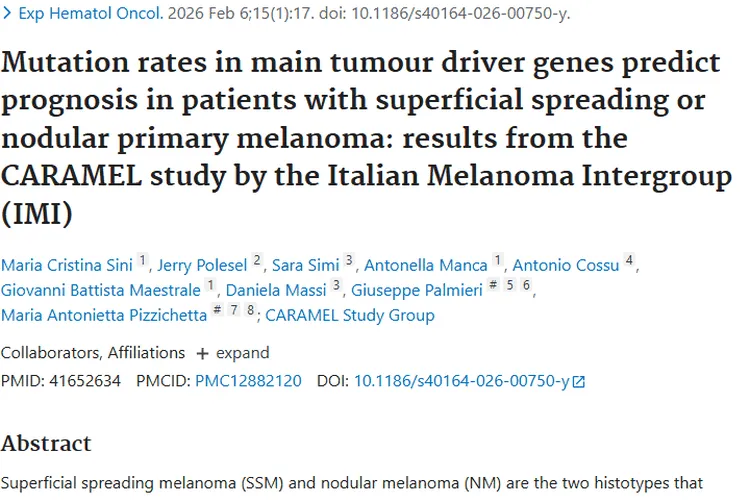750x500 pixels.
Task: Click affiliation superscript 3 after Sara Simi
Action: 349,261
